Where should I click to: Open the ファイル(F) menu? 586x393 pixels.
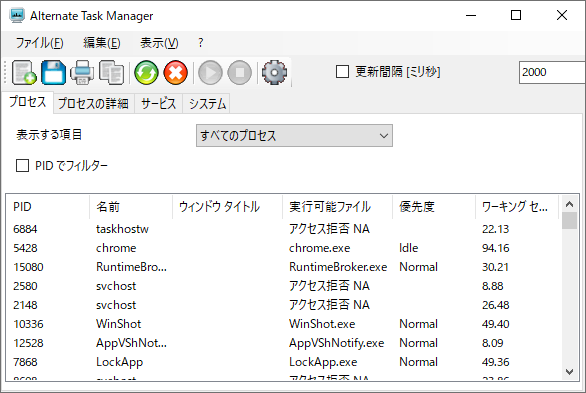coord(39,43)
